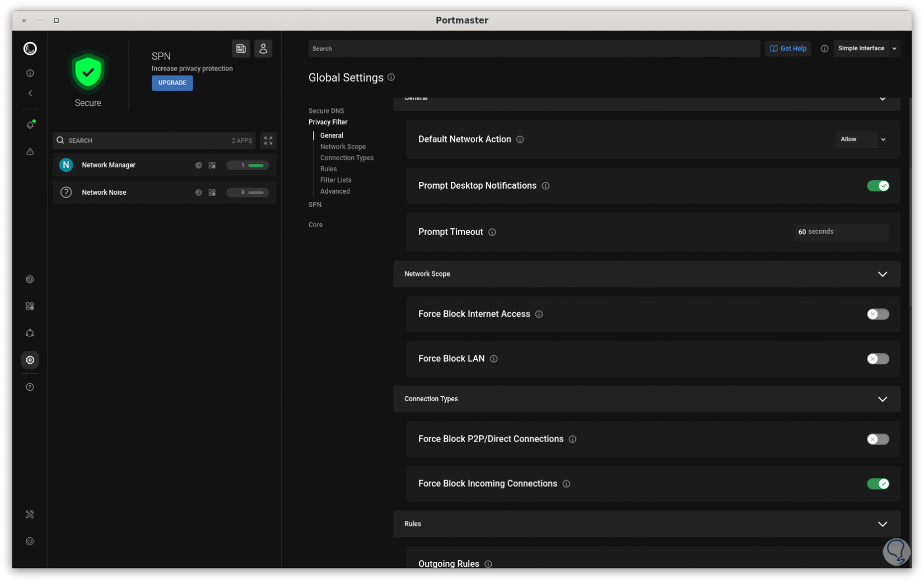Click the radar icon in the Network Manager row
924x582 pixels.
[x=198, y=165]
